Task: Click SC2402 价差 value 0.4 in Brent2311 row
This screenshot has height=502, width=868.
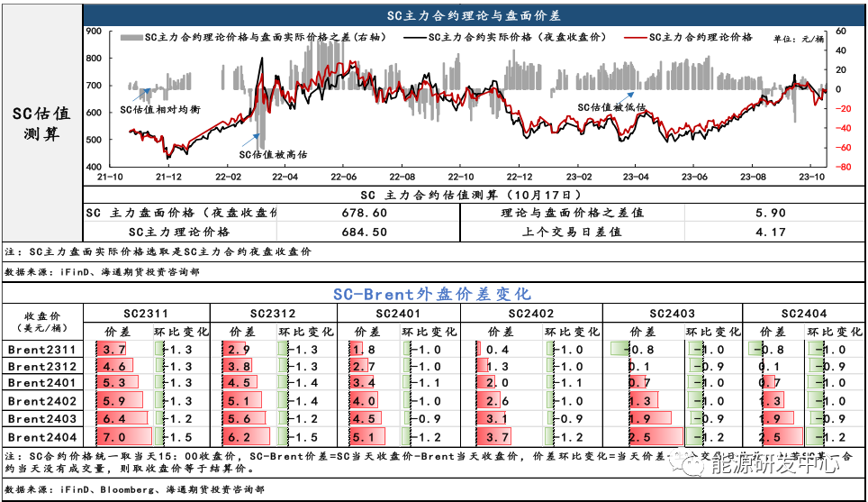Action: pos(498,350)
